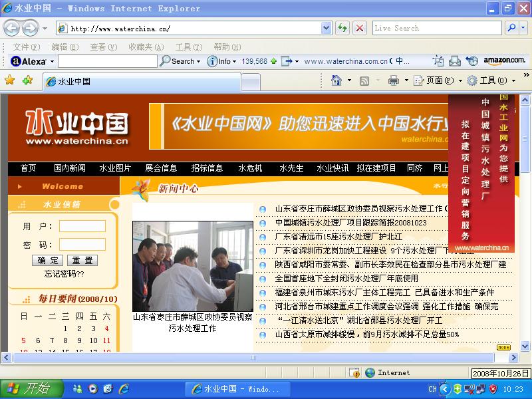Open 水业图片 in the site navigation
The width and height of the screenshot is (532, 399).
coord(115,168)
